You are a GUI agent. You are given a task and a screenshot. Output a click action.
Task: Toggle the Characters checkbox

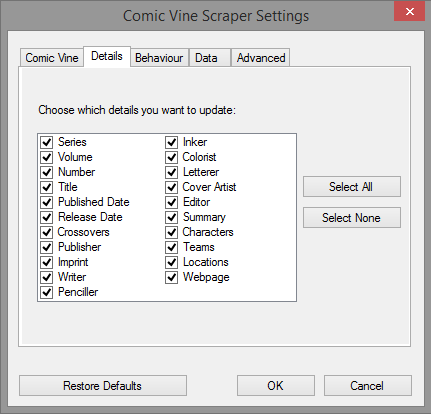pos(171,232)
